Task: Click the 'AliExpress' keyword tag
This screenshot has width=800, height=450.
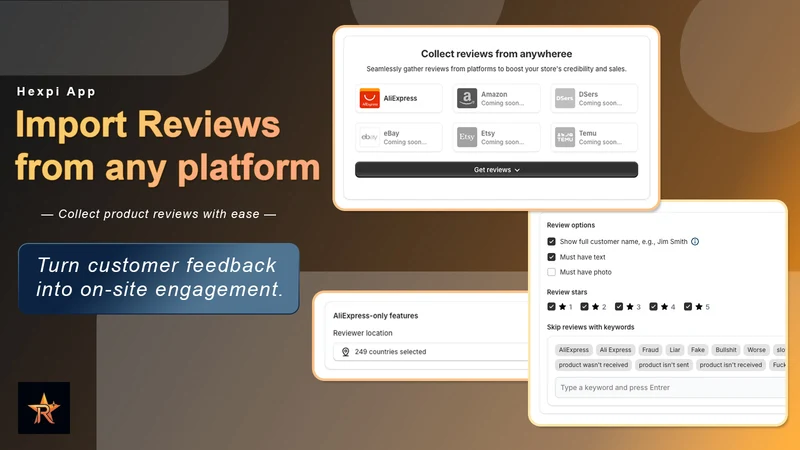Action: click(573, 349)
